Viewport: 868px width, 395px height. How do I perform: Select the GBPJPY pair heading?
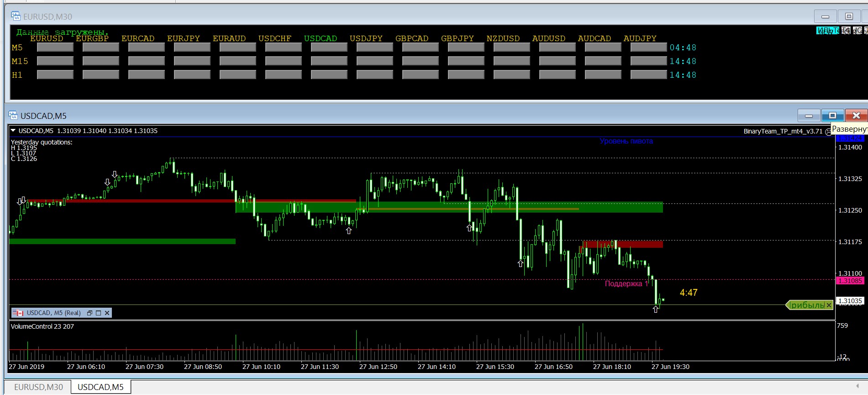[x=458, y=38]
